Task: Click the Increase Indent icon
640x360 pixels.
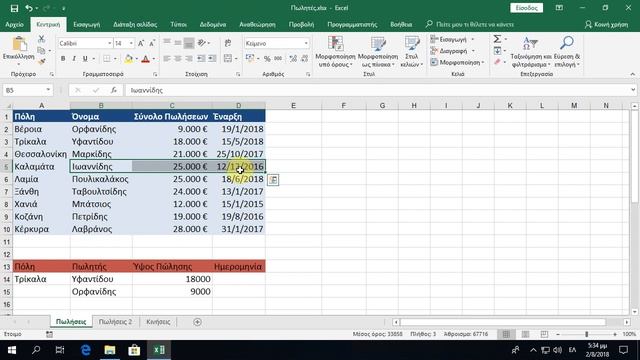Action: point(212,59)
